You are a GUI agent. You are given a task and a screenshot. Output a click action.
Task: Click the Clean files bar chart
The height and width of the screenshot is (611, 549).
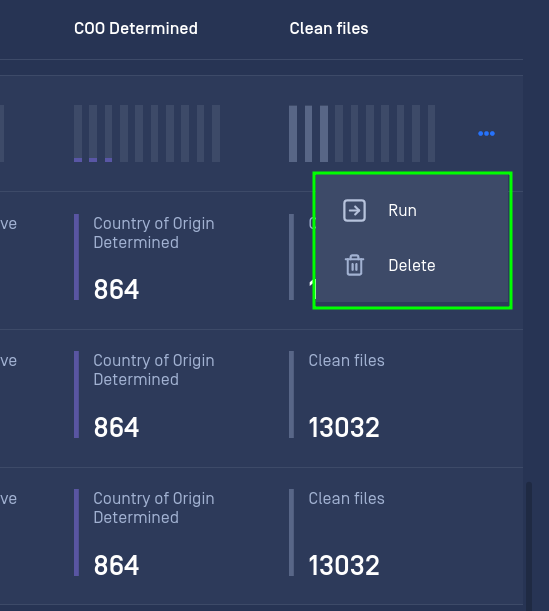tap(362, 133)
